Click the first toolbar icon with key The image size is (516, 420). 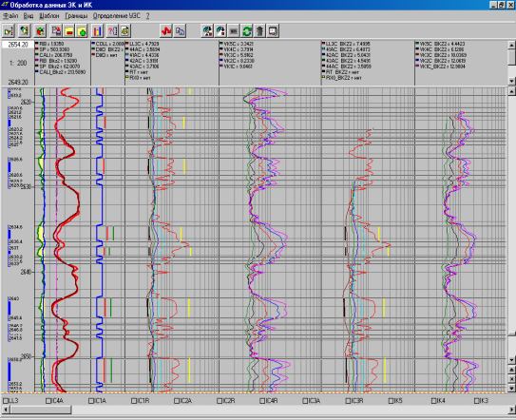[x=9, y=31]
